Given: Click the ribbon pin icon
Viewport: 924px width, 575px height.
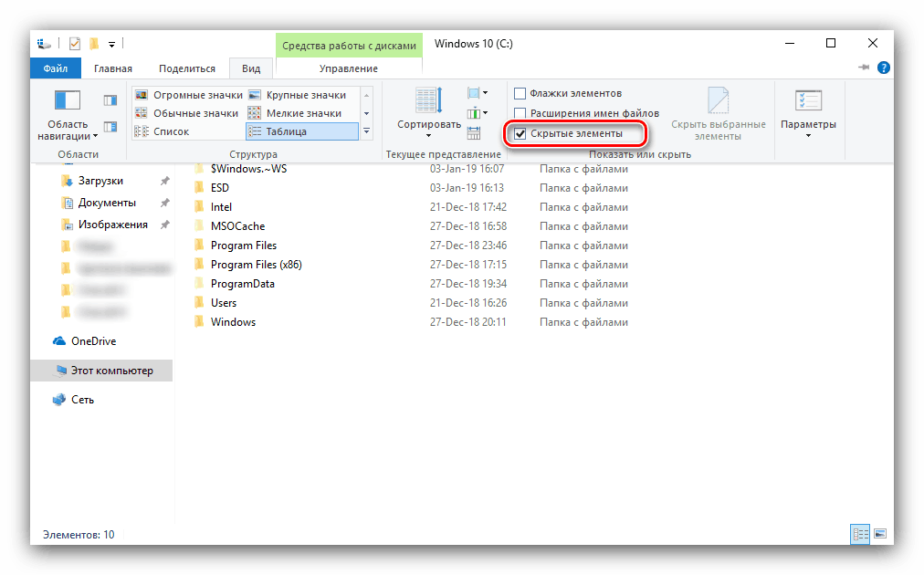Looking at the screenshot, I should (x=864, y=68).
